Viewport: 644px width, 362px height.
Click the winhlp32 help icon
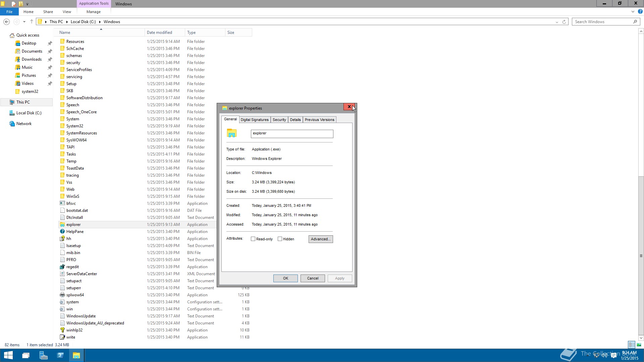pos(62,330)
